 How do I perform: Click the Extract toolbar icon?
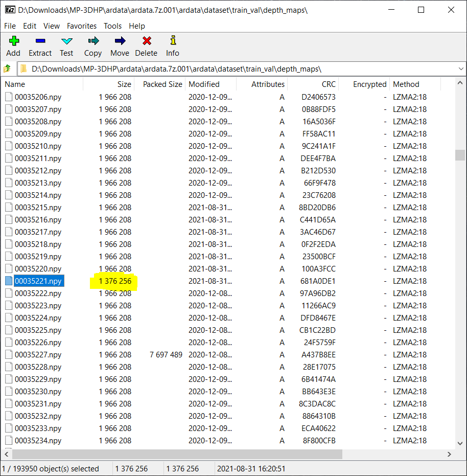[x=40, y=46]
